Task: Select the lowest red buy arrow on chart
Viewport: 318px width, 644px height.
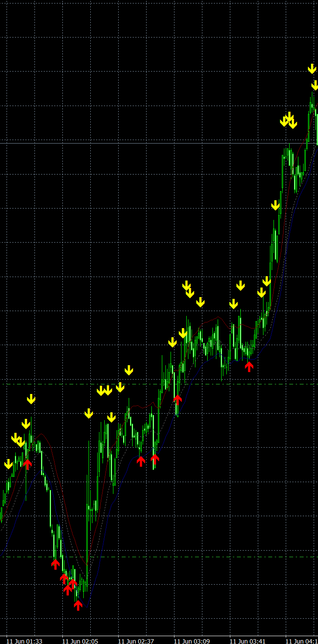Action: [78, 605]
